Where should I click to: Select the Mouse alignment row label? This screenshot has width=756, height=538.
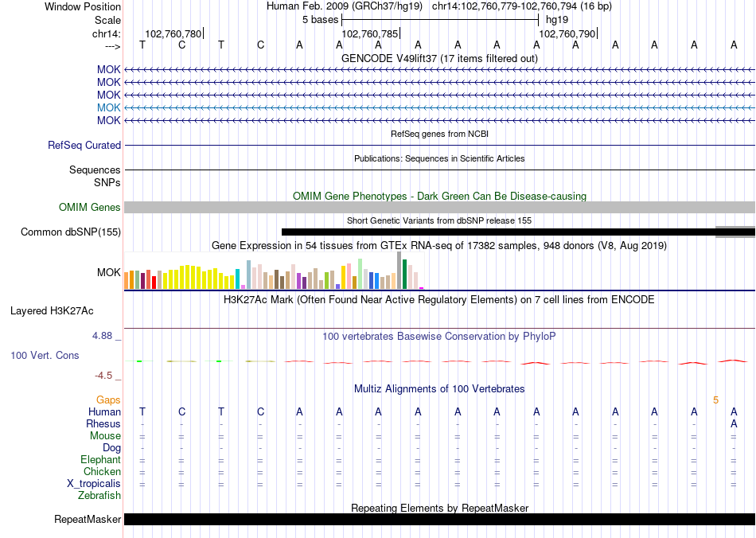pyautogui.click(x=105, y=436)
